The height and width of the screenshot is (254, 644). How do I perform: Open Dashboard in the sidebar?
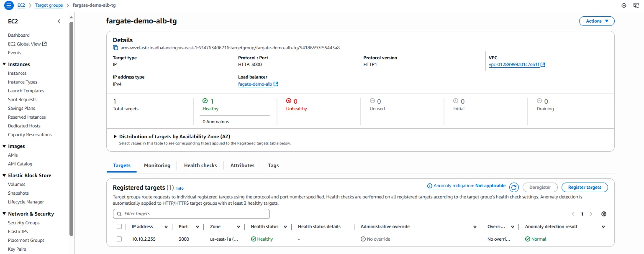pyautogui.click(x=19, y=35)
